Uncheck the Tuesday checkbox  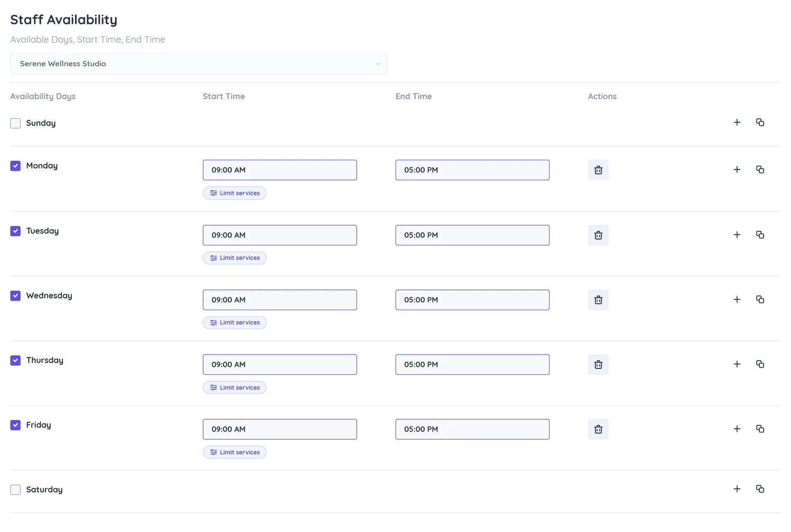tap(15, 231)
